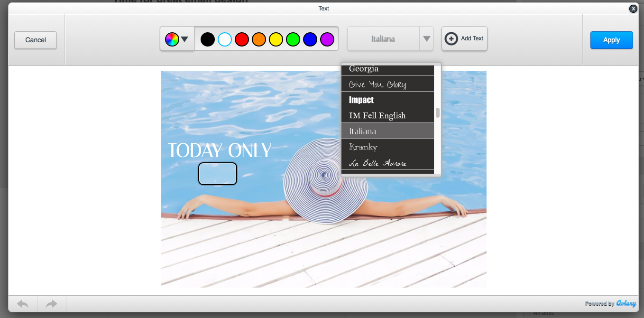Click the undo arrow icon
Image resolution: width=644 pixels, height=318 pixels.
22,304
